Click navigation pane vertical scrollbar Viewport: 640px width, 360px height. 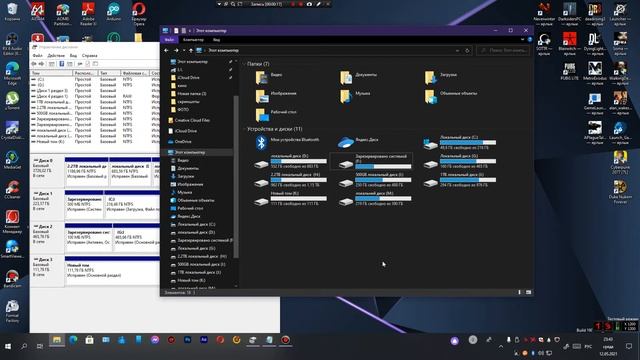236,176
